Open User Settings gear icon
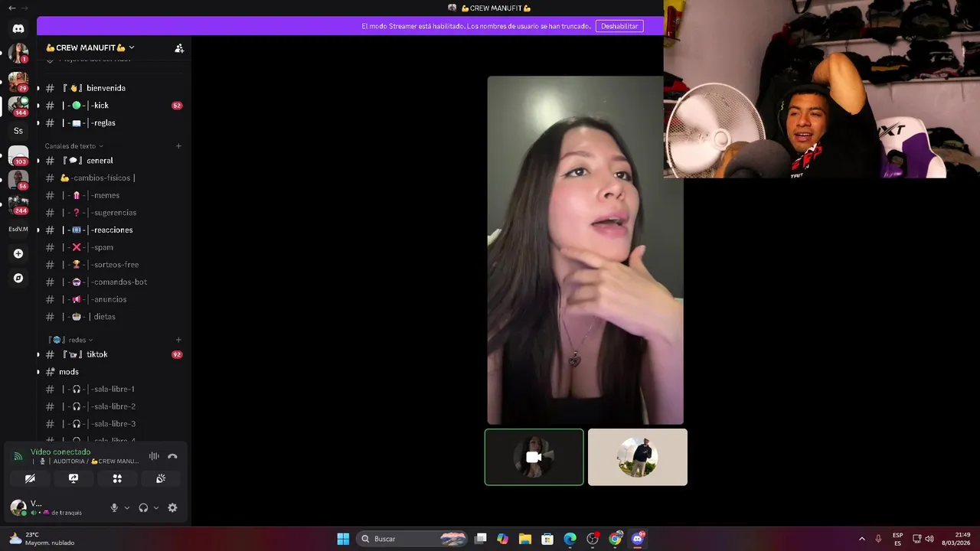This screenshot has width=980, height=551. [172, 507]
